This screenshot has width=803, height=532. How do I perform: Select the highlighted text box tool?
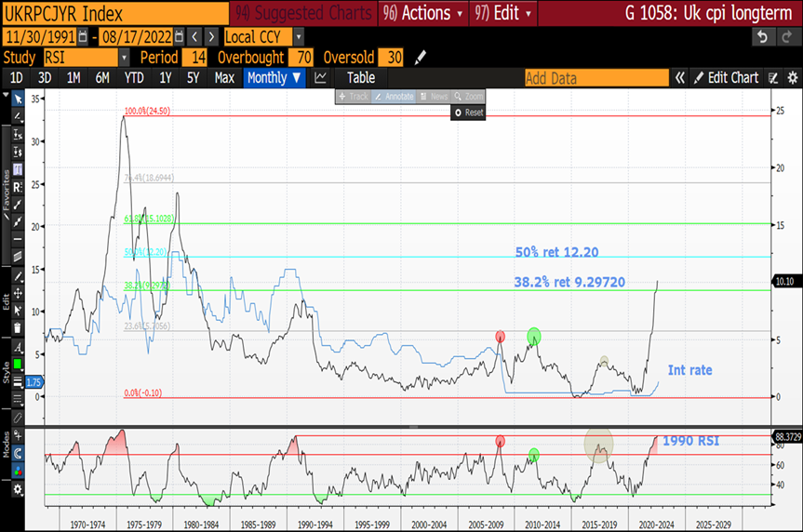pyautogui.click(x=18, y=169)
